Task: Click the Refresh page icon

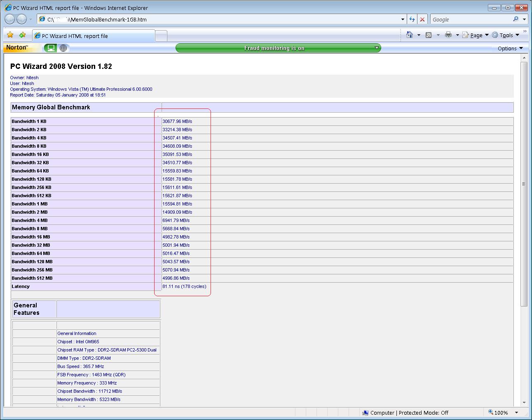Action: click(412, 19)
